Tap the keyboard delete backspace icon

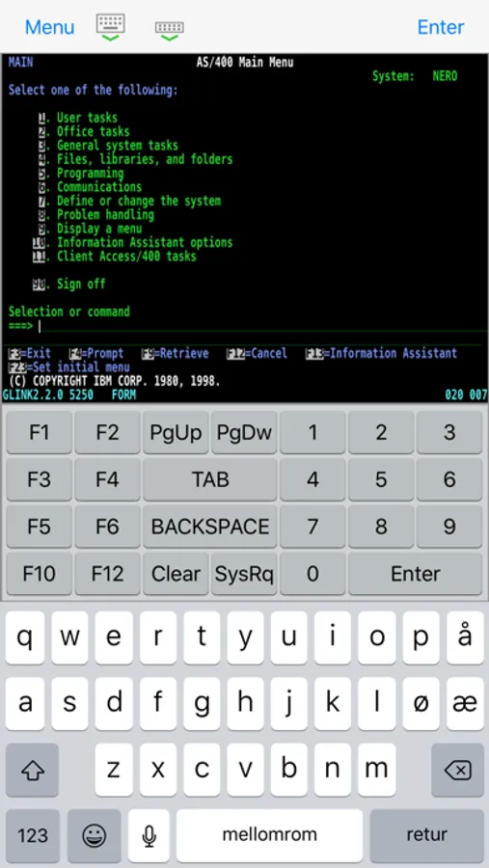coord(457,770)
